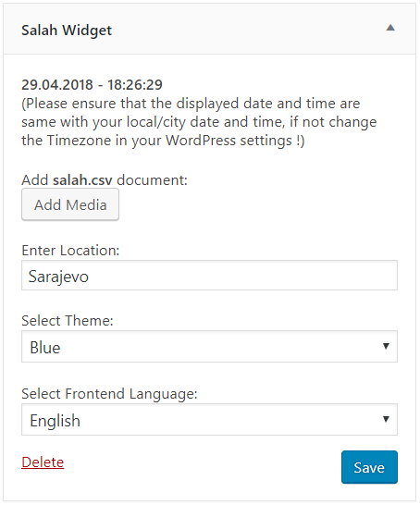Click the 'Add salah.csv document:' label
The image size is (420, 505).
coord(105,179)
